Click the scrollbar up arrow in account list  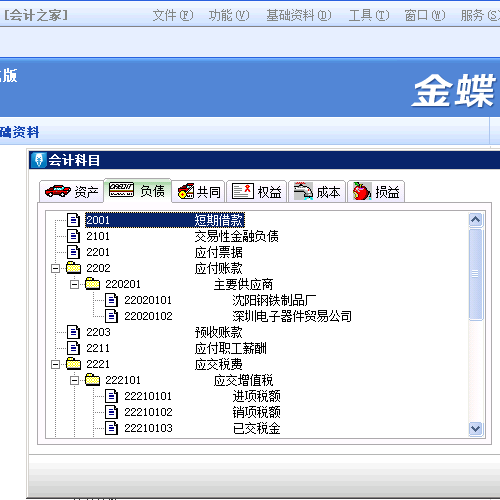point(475,220)
